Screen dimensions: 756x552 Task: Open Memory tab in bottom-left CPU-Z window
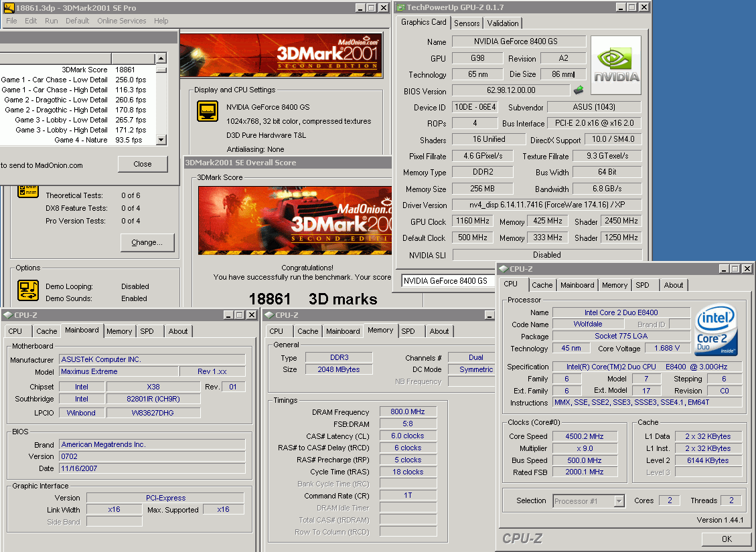click(119, 331)
